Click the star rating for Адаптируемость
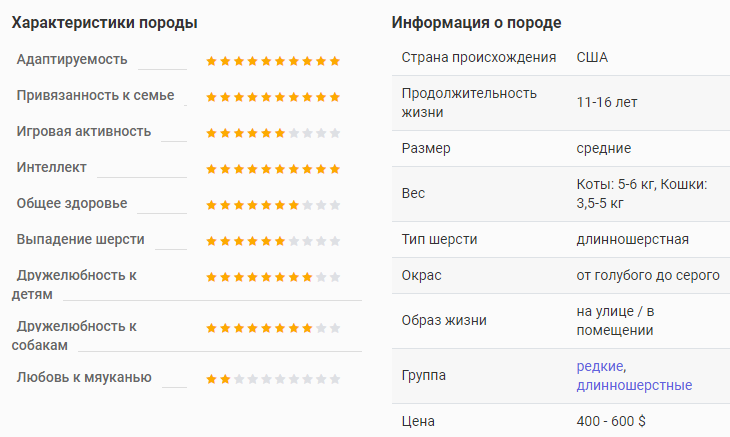Viewport: 730px width, 437px height. (273, 61)
